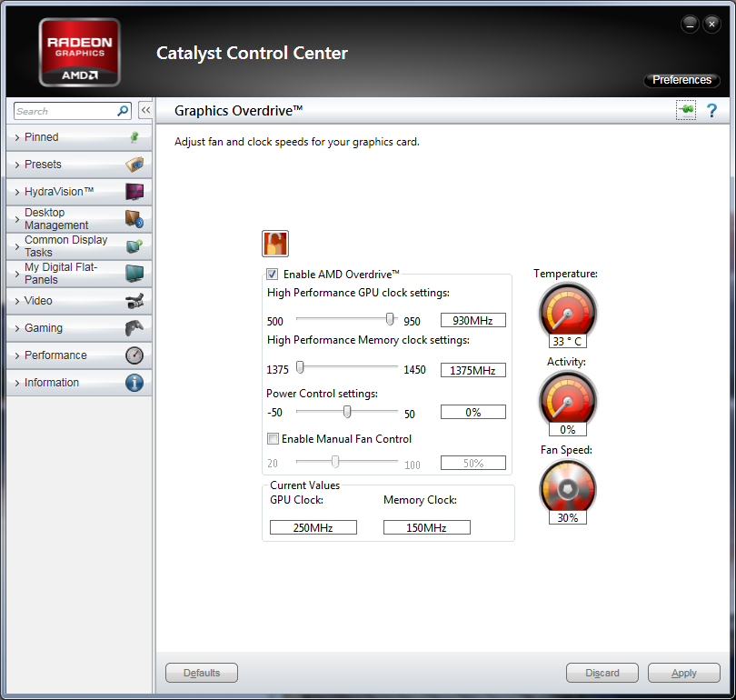Viewport: 736px width, 700px height.
Task: Open the HydraVision menu item
Action: click(79, 192)
